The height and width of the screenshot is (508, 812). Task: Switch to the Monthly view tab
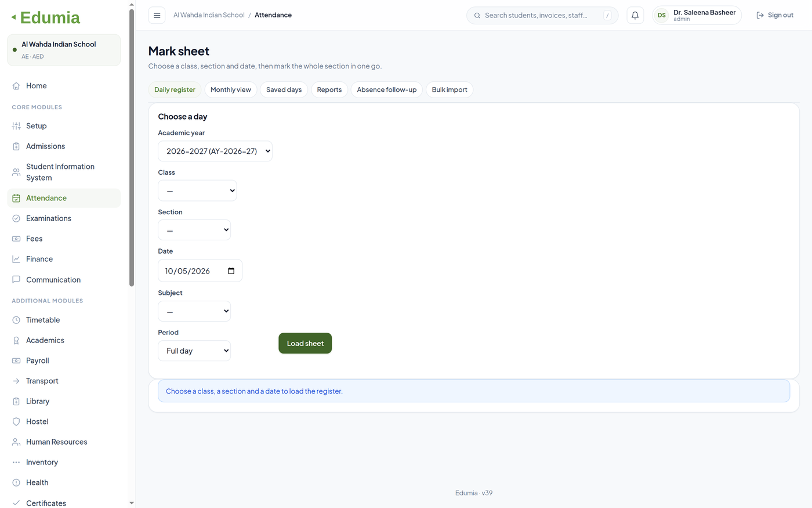click(231, 89)
